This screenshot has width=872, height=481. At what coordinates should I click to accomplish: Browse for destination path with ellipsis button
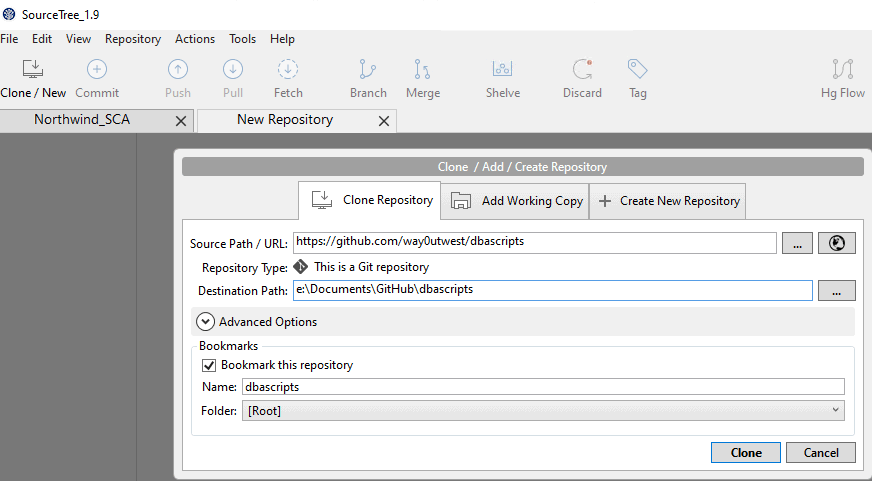click(x=836, y=291)
